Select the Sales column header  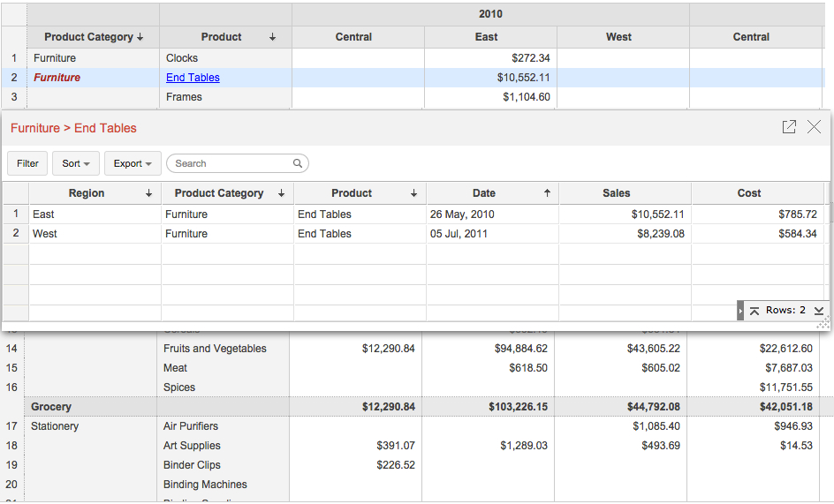pyautogui.click(x=616, y=193)
